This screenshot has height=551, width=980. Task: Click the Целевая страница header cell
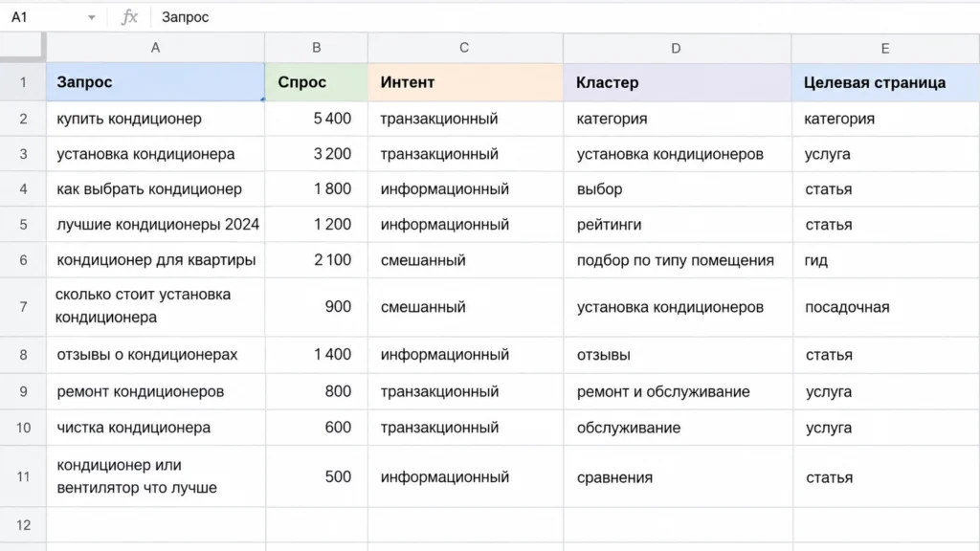[x=885, y=82]
